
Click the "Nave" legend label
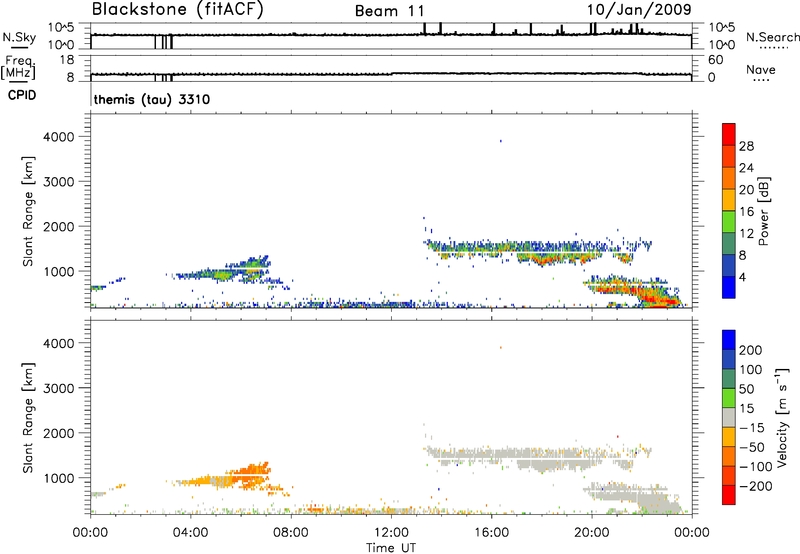761,69
